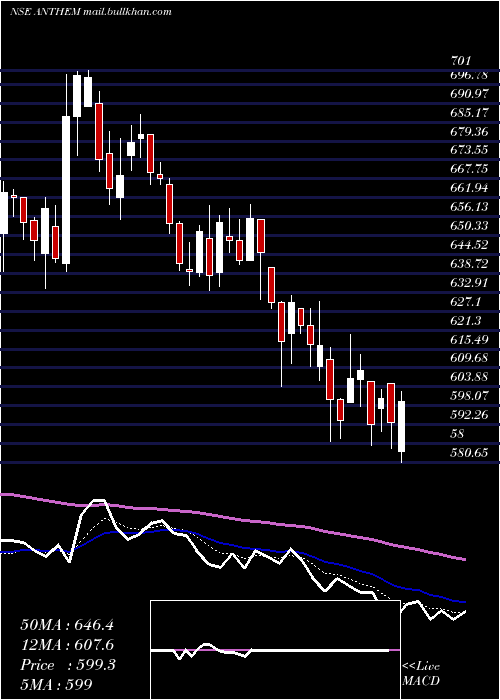Select the 696.78 price axis label

pos(469,75)
